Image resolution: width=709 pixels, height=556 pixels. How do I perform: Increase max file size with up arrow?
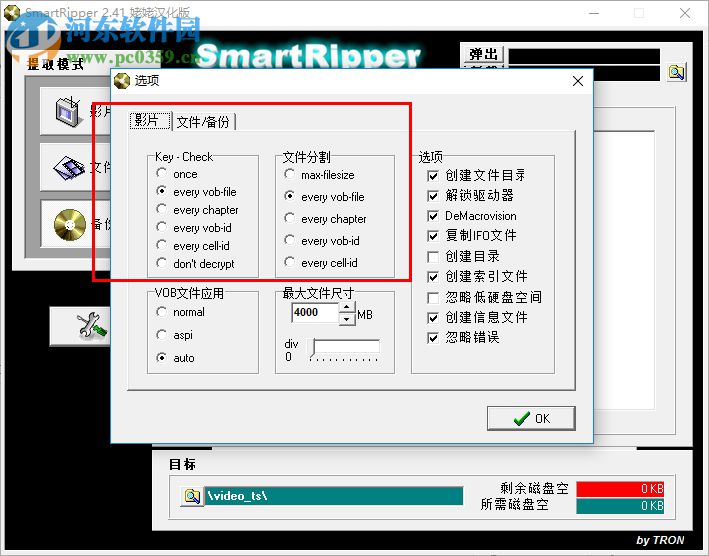[347, 307]
